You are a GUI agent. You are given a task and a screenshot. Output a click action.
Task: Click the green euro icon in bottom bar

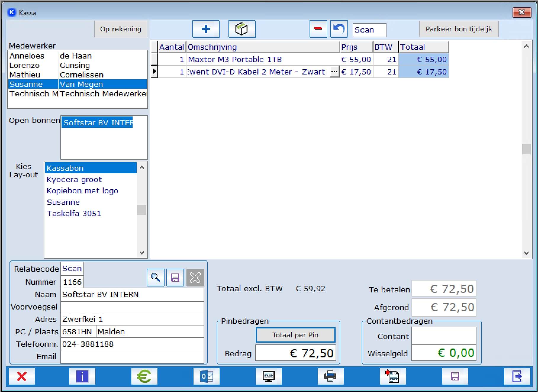[144, 376]
